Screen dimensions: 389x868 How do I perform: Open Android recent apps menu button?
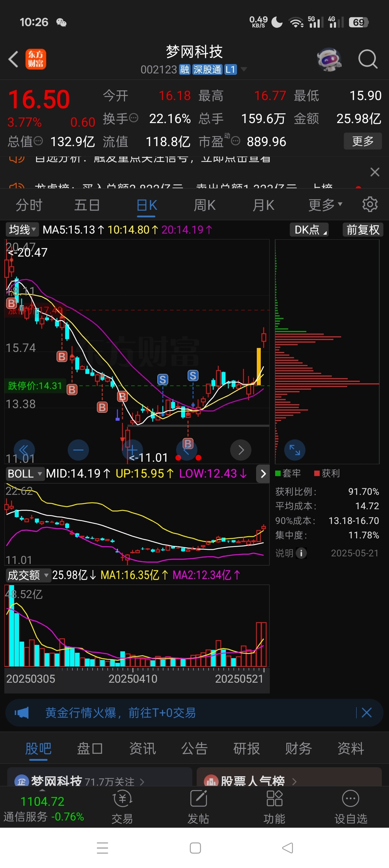point(103,848)
